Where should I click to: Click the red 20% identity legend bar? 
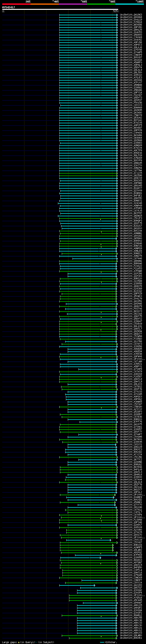tap(16, 4)
